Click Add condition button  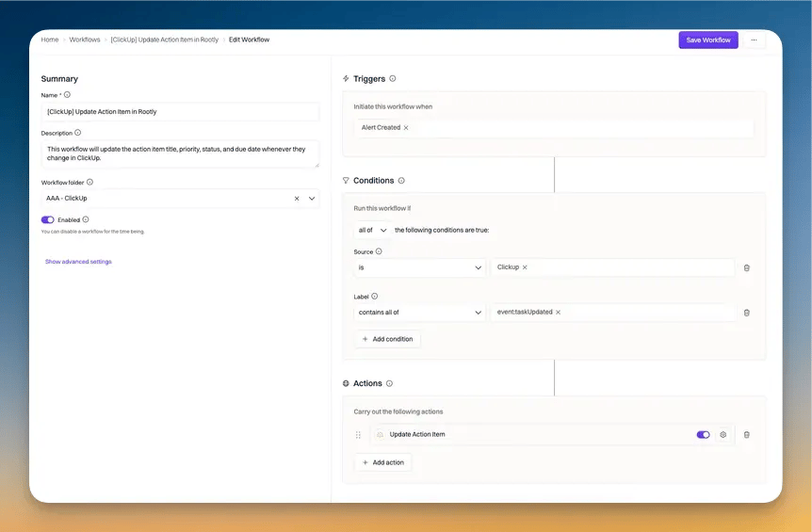pyautogui.click(x=387, y=339)
